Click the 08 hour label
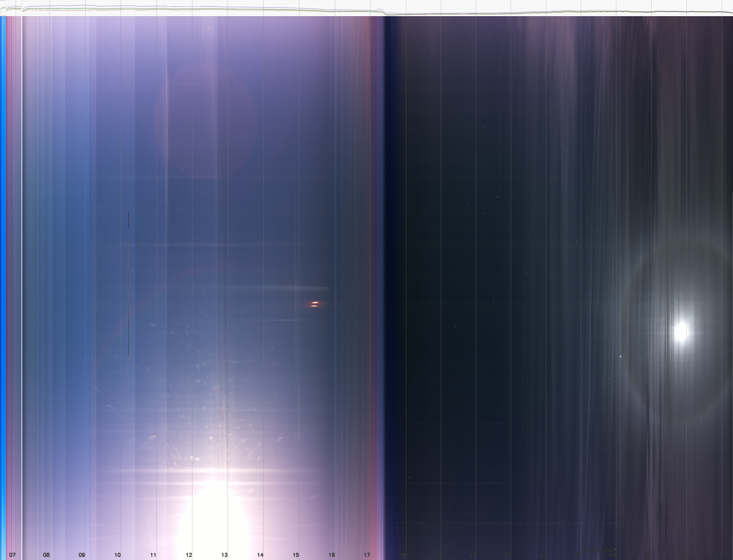The height and width of the screenshot is (560, 733). 46,555
